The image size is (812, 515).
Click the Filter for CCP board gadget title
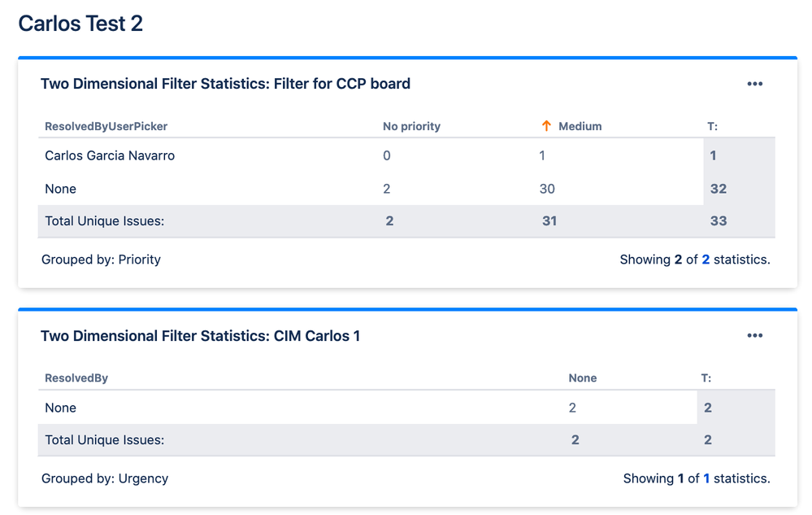click(225, 84)
